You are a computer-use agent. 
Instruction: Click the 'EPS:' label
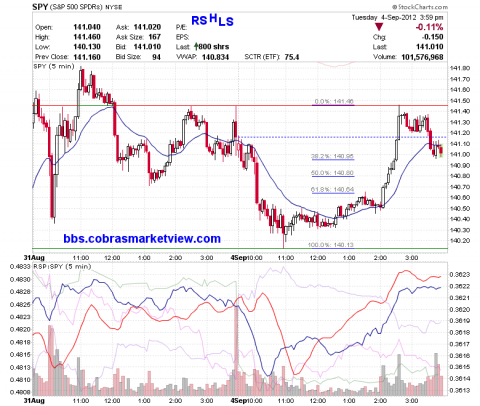point(183,37)
